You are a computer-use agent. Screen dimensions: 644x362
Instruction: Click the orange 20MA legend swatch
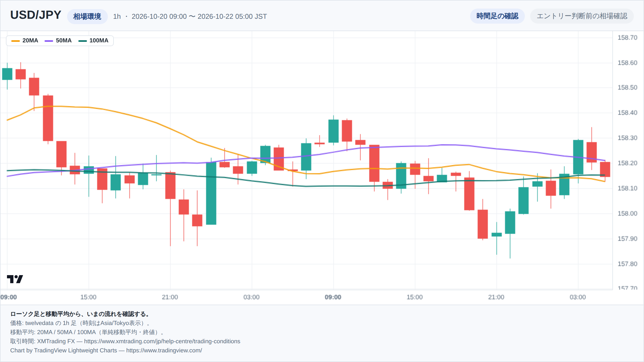point(15,41)
